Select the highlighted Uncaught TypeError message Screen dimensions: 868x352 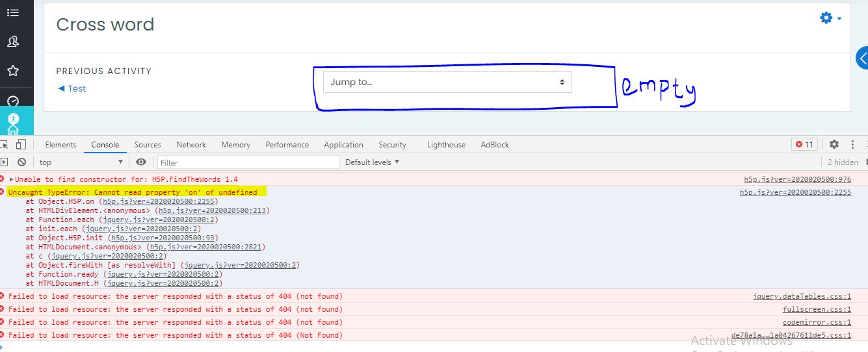pyautogui.click(x=133, y=192)
